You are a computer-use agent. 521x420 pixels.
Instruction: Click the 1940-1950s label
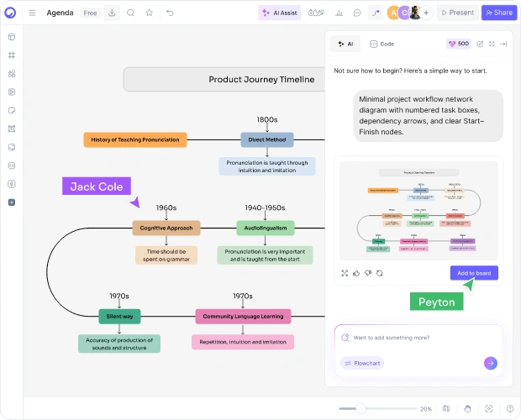[x=266, y=207]
